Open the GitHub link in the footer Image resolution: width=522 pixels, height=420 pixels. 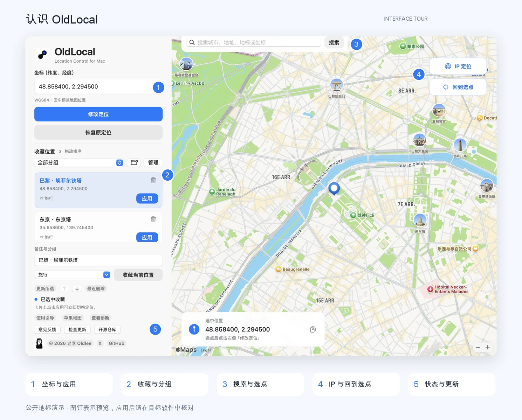tap(116, 343)
